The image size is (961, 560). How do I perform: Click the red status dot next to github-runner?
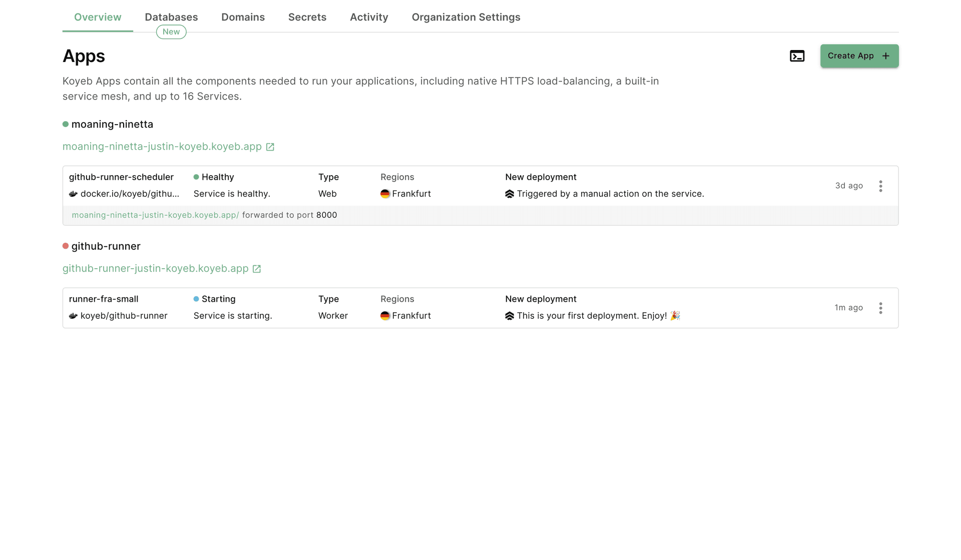pos(65,246)
